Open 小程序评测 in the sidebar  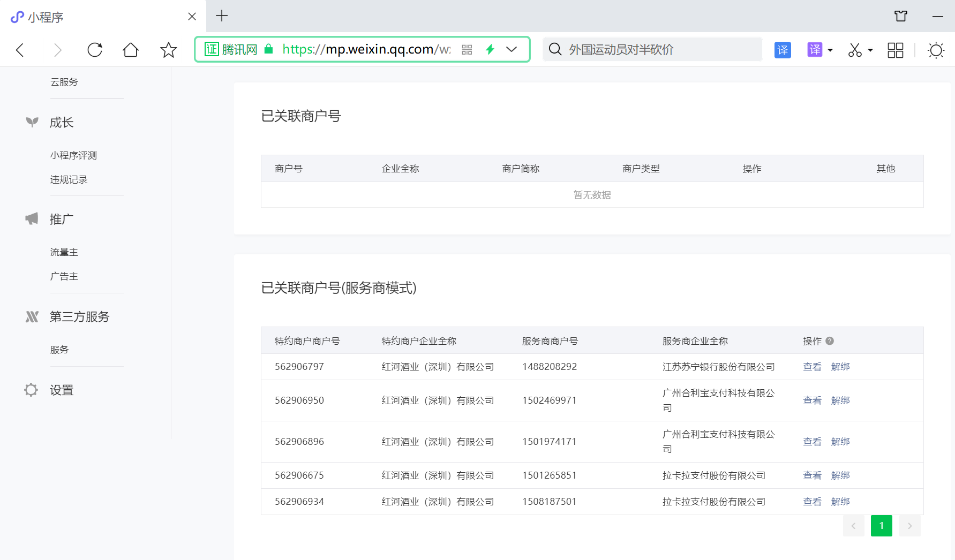73,155
